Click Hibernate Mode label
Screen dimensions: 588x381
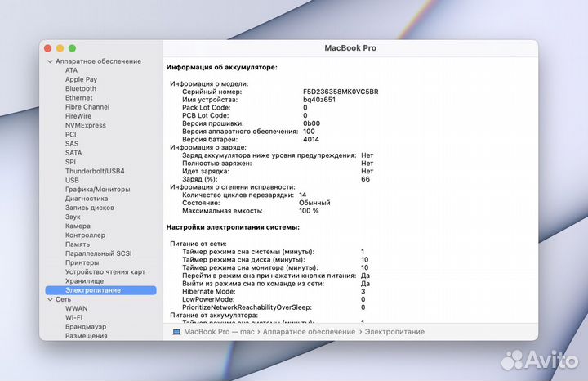(209, 291)
